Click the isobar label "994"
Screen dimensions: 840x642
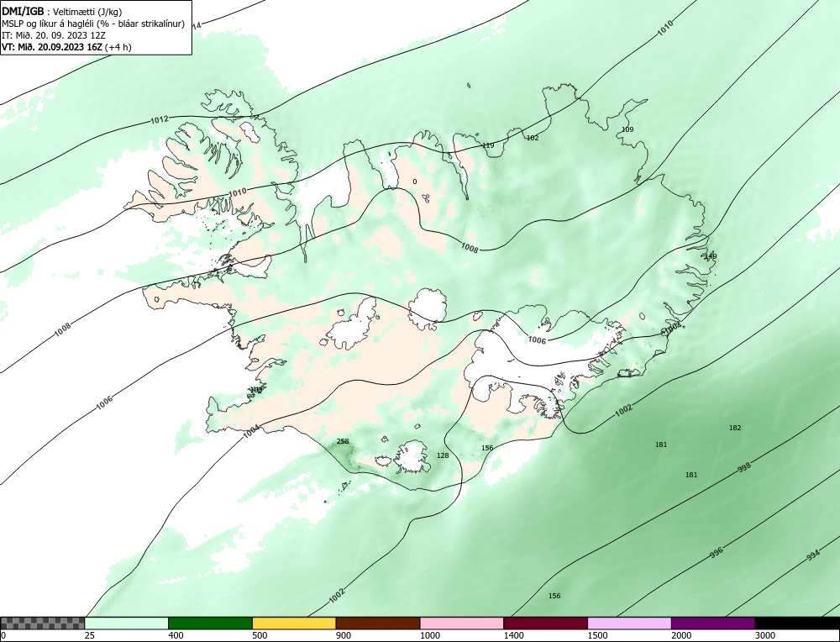pos(813,555)
